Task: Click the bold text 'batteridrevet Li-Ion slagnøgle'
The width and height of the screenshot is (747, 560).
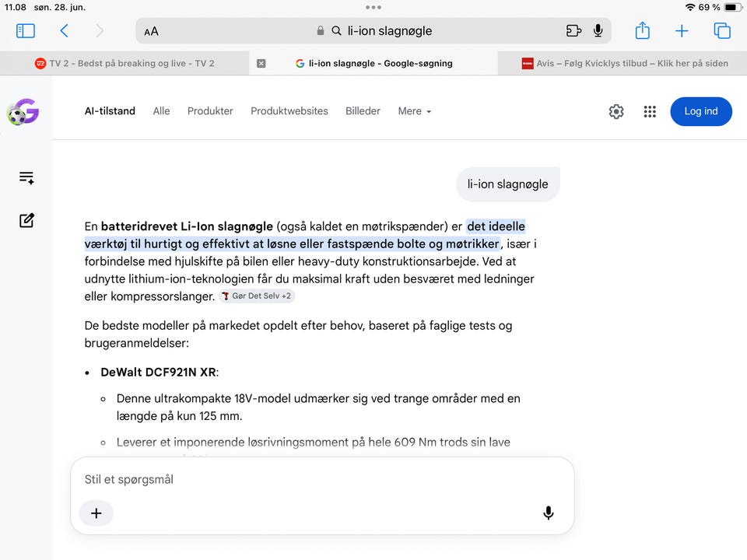Action: point(187,226)
